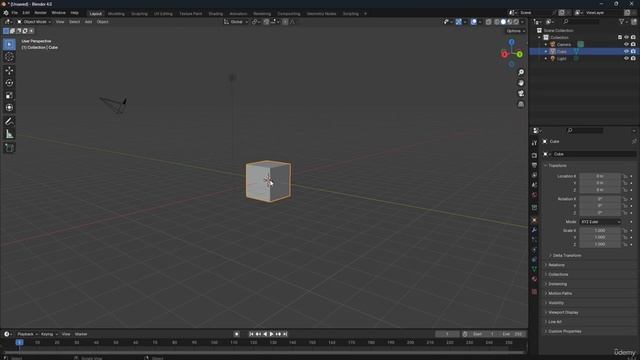Open the Scene properties tab
640x360 pixels.
(534, 185)
